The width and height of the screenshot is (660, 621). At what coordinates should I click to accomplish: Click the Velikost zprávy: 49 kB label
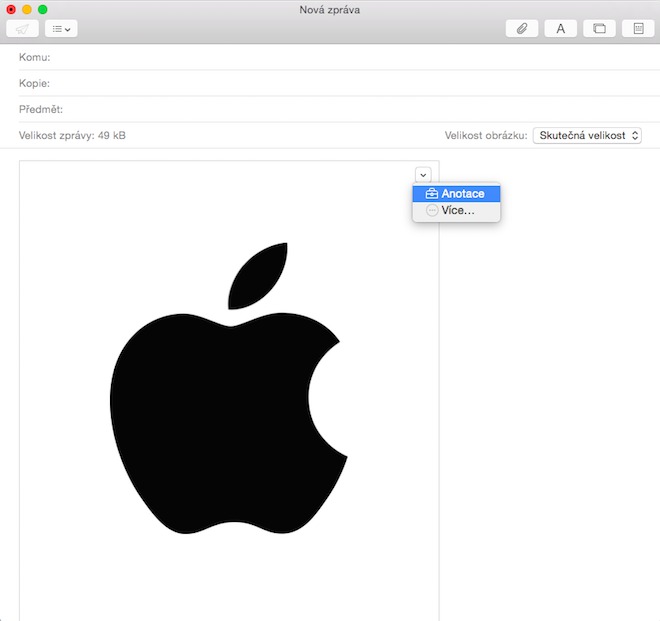72,136
